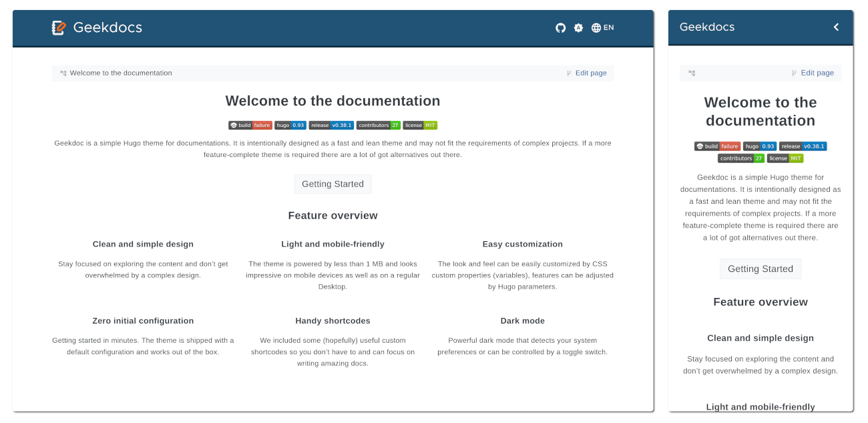Click the breadcrumb tree icon in desktop view
This screenshot has height=423, width=868.
pos(63,73)
